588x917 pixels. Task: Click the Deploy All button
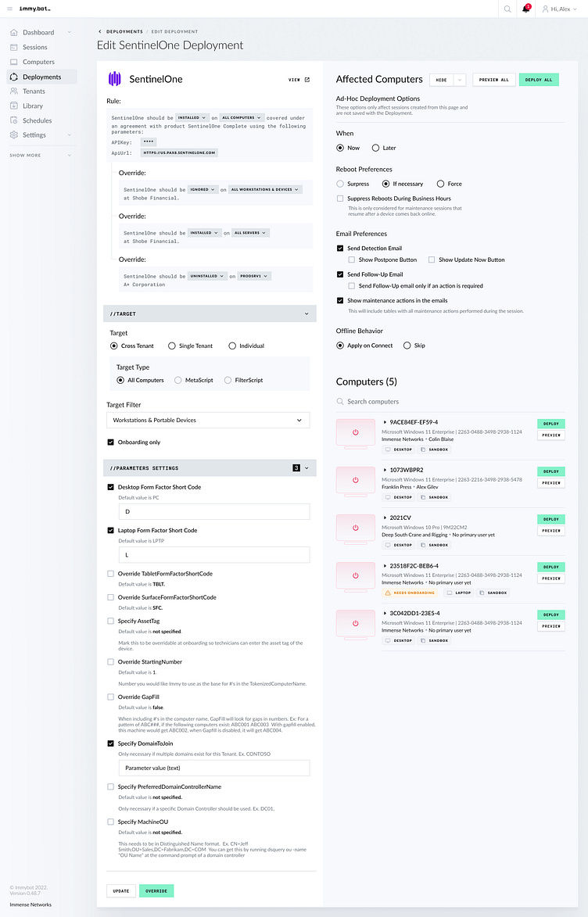(x=539, y=80)
